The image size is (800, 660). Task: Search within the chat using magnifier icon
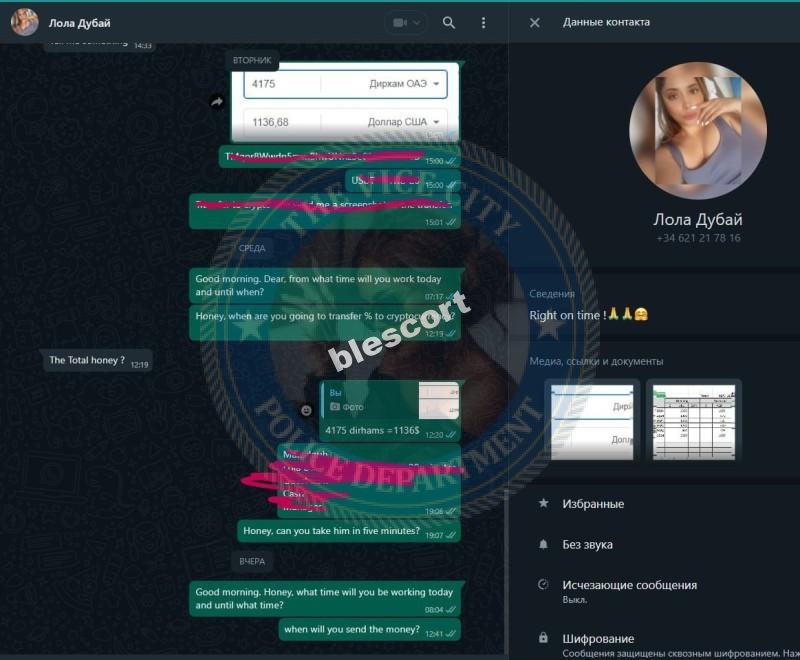(x=448, y=22)
